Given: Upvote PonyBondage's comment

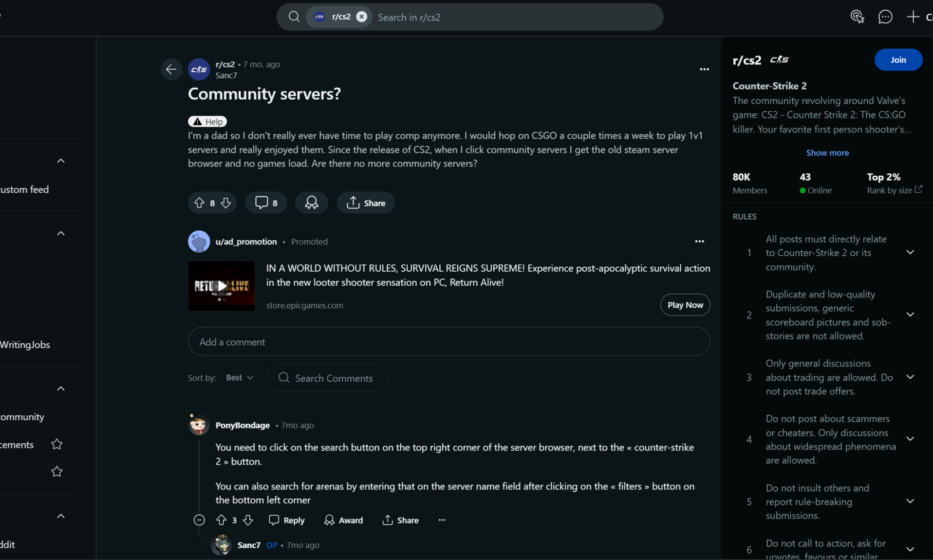Looking at the screenshot, I should [x=221, y=520].
